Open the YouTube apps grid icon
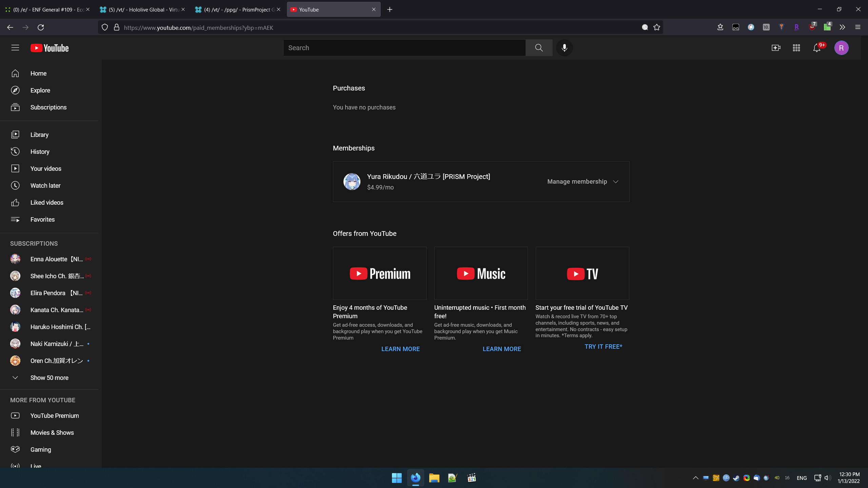This screenshot has width=868, height=488. (x=796, y=48)
